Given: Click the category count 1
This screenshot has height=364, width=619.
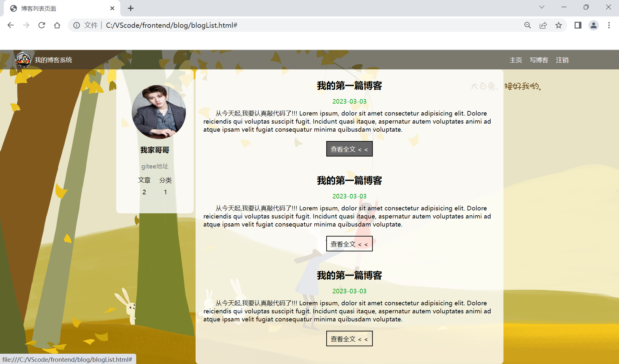Looking at the screenshot, I should (166, 192).
